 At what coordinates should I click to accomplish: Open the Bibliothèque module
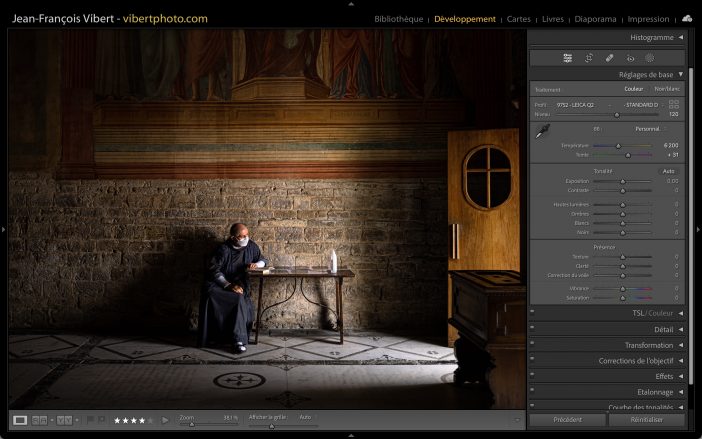coord(398,19)
